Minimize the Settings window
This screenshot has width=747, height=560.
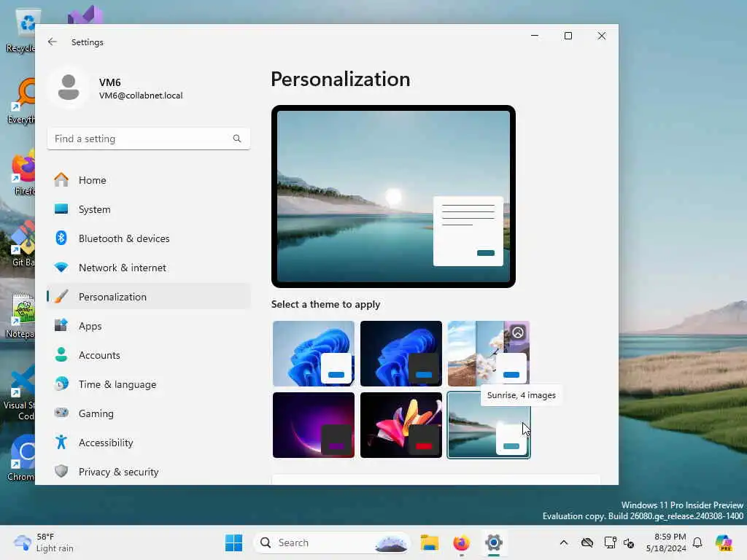click(535, 36)
